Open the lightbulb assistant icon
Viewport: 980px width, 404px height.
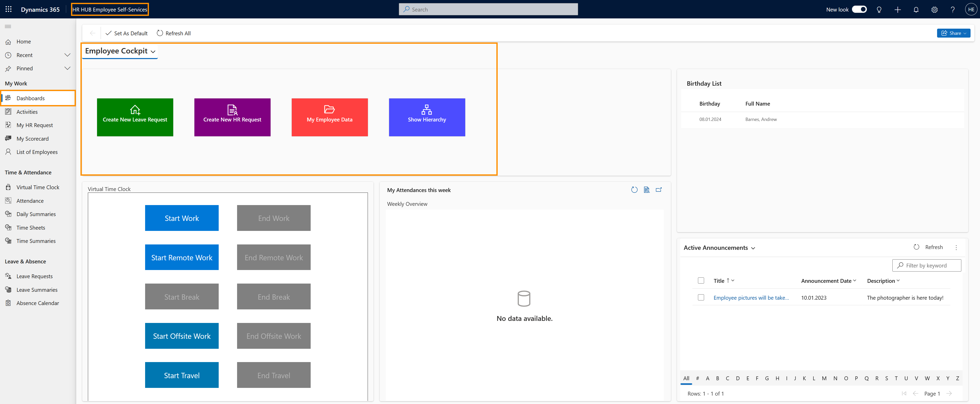tap(879, 9)
